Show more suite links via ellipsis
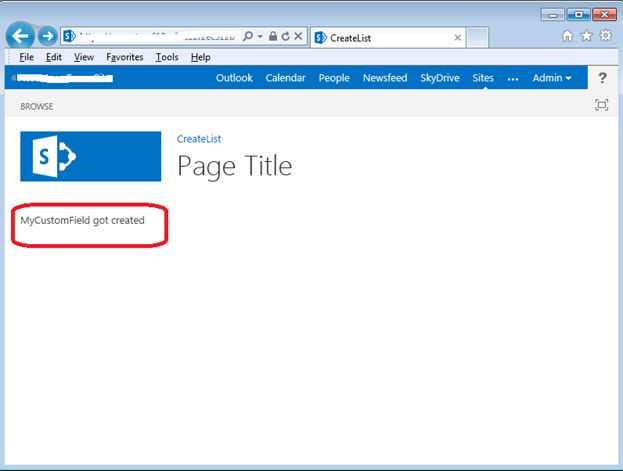This screenshot has height=471, width=623. point(513,79)
